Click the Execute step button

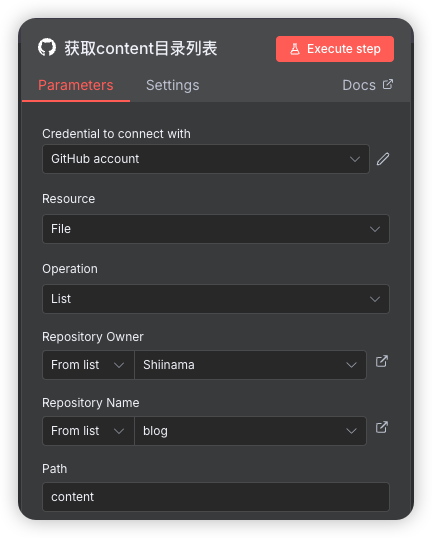(335, 49)
